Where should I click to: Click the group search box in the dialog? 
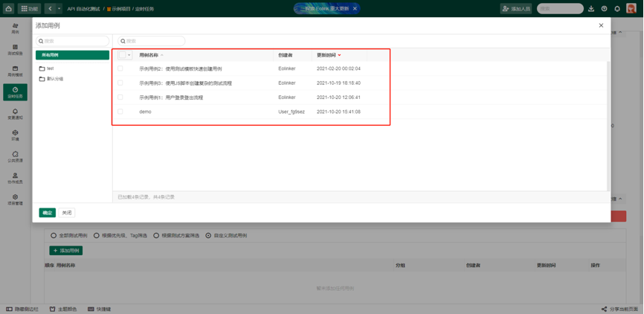click(x=72, y=41)
